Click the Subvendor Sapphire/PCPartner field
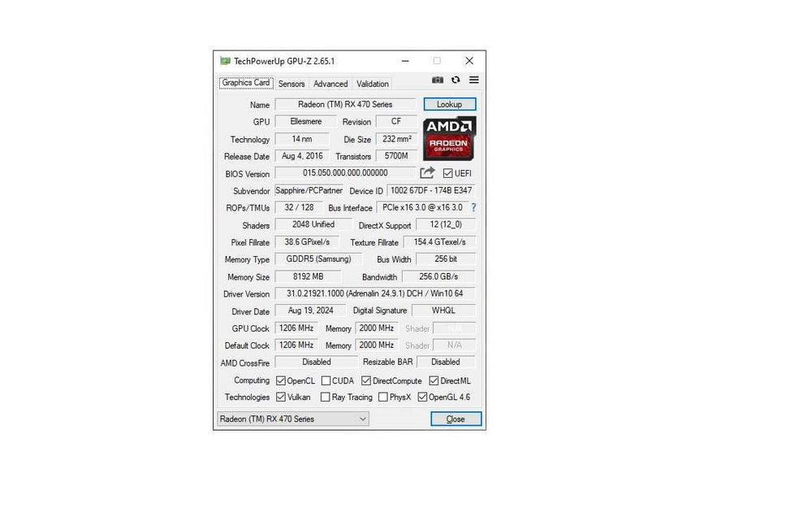Viewport: 812px width, 508px height. point(309,190)
